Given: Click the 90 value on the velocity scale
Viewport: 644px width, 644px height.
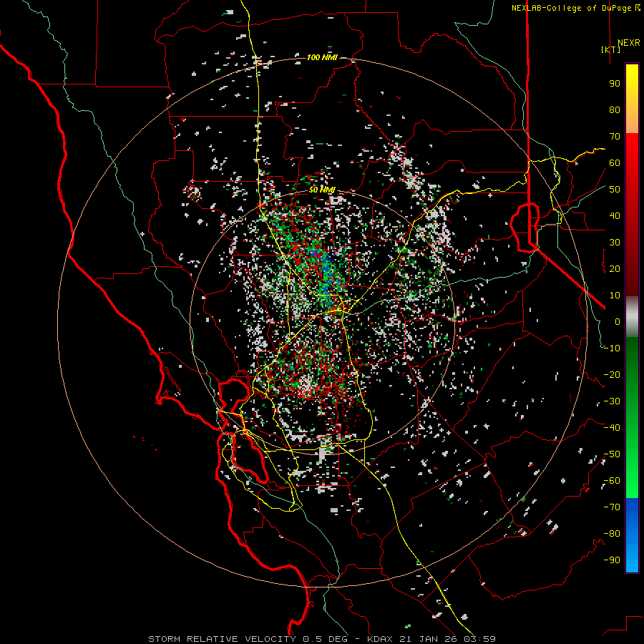Looking at the screenshot, I should click(615, 84).
